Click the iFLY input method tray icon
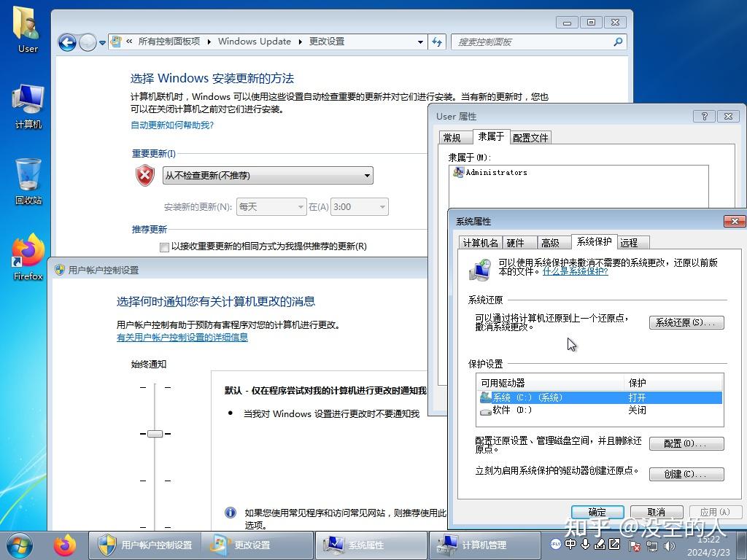 556,545
